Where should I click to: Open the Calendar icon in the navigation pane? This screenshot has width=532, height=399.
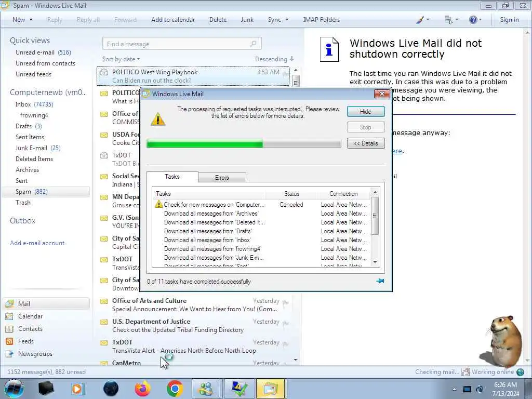tap(9, 316)
